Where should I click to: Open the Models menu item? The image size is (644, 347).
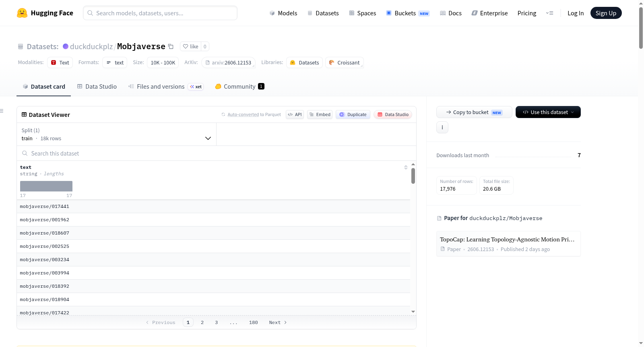pos(283,13)
